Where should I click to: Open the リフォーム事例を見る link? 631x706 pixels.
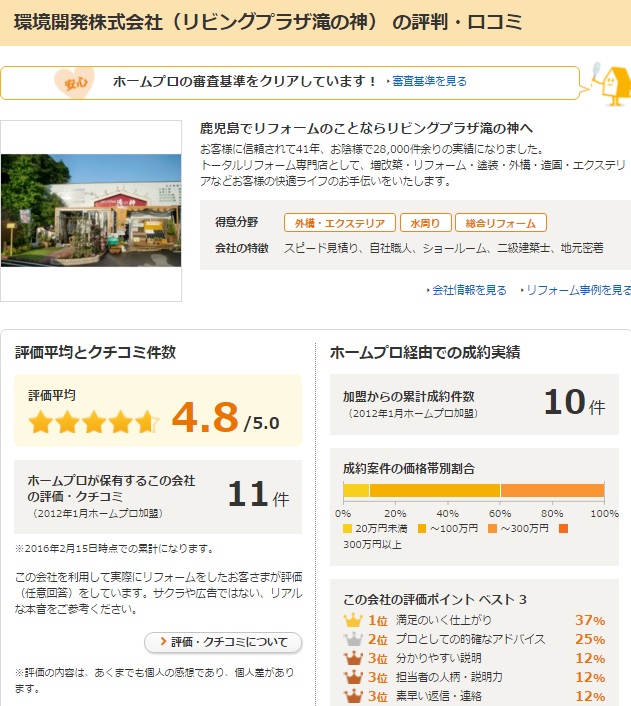coord(578,290)
